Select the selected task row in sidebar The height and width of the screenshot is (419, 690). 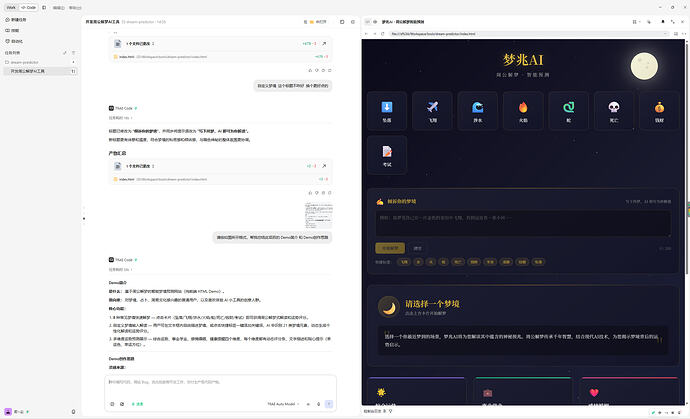[40, 71]
